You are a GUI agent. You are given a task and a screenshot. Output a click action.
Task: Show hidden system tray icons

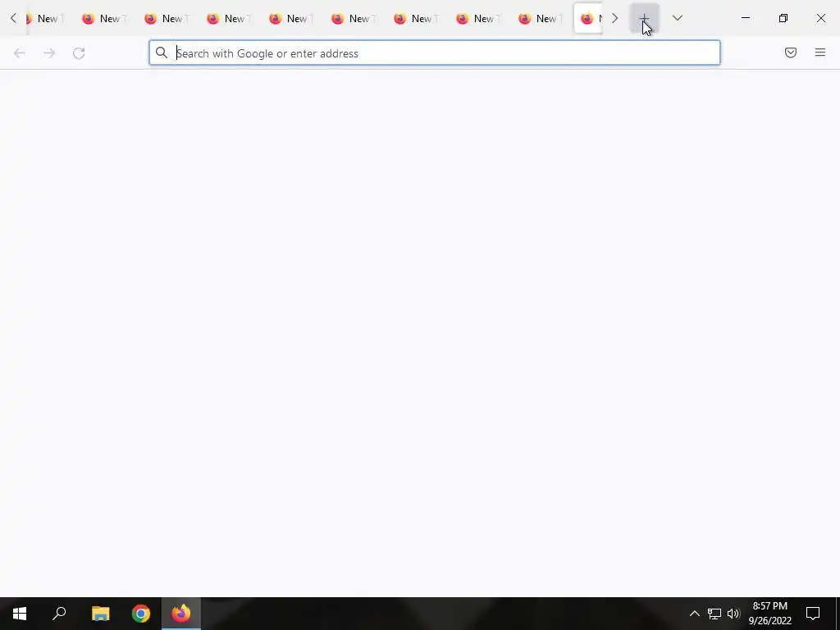click(x=694, y=614)
